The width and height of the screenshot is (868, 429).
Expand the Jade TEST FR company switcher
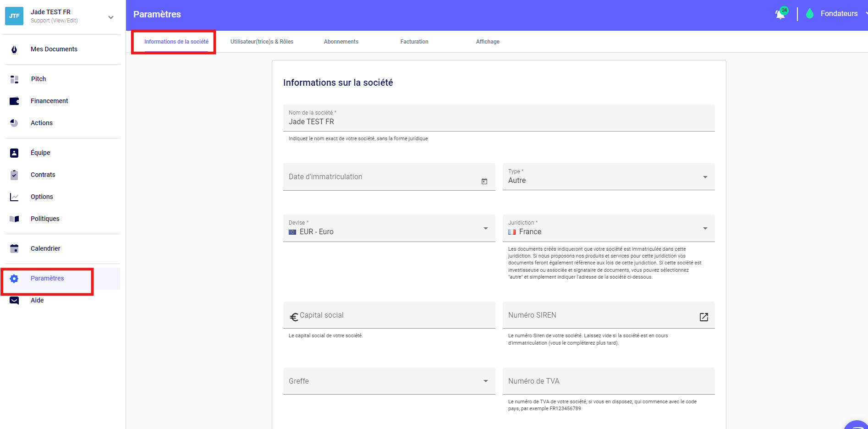coord(110,17)
